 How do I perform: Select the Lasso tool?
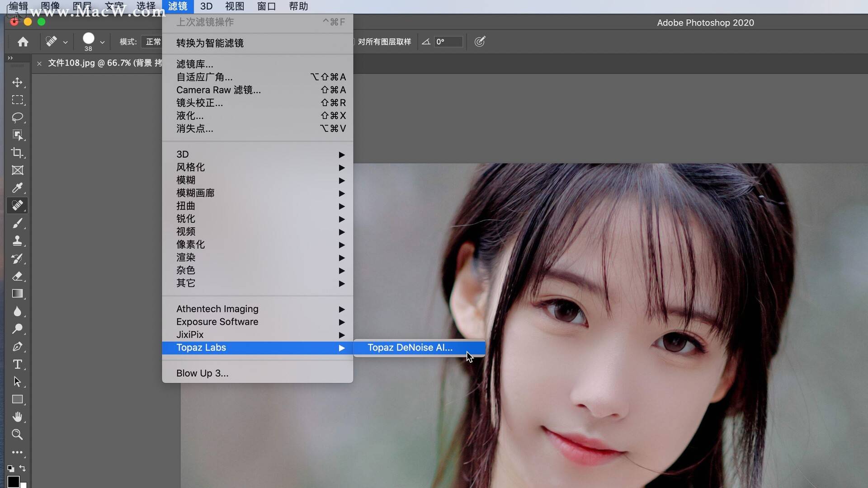[x=17, y=117]
